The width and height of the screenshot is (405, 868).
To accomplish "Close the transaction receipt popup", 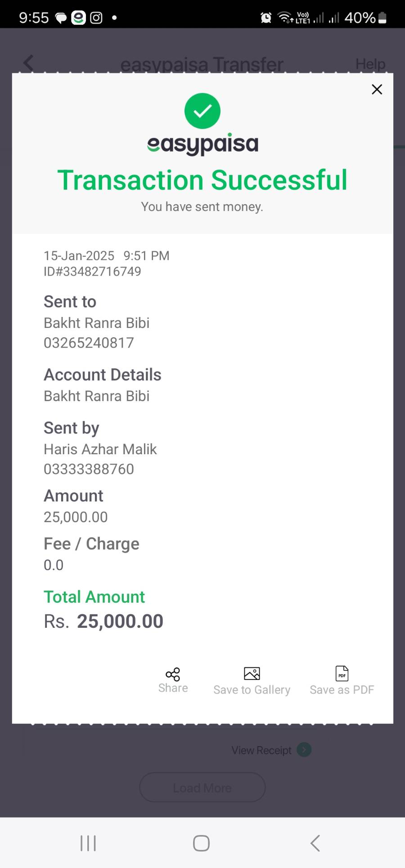I will click(x=377, y=89).
